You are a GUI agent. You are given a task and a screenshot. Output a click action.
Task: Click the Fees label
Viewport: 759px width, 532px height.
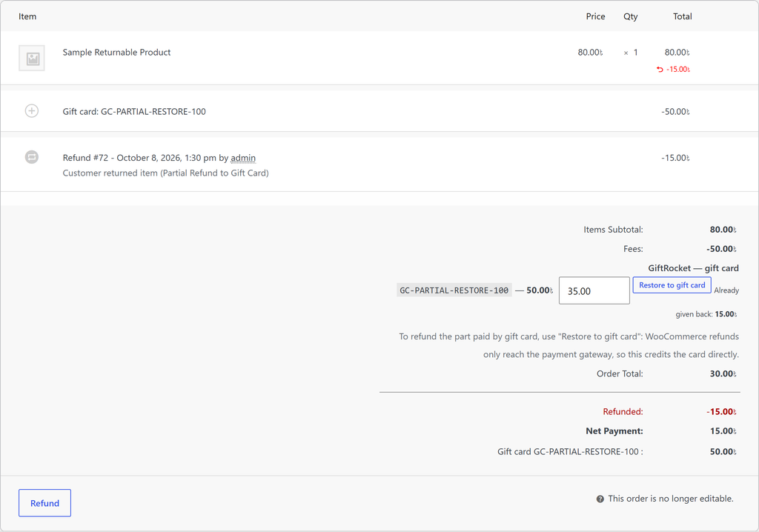[x=633, y=249]
